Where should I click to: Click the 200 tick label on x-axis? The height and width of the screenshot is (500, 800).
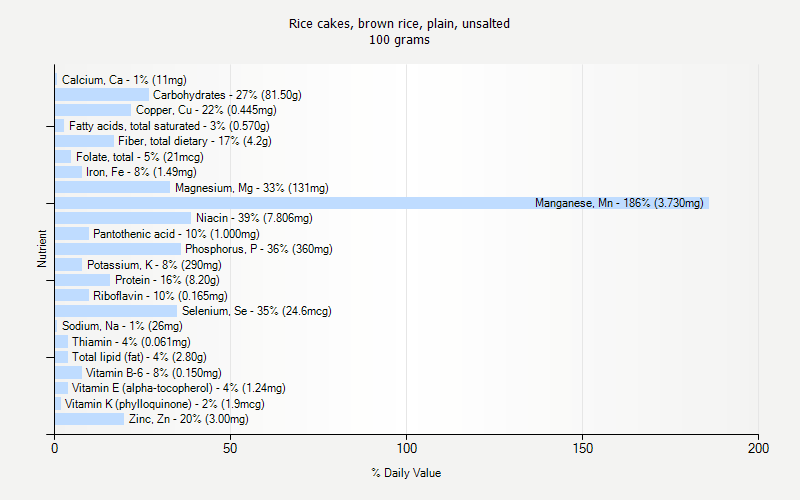click(758, 449)
